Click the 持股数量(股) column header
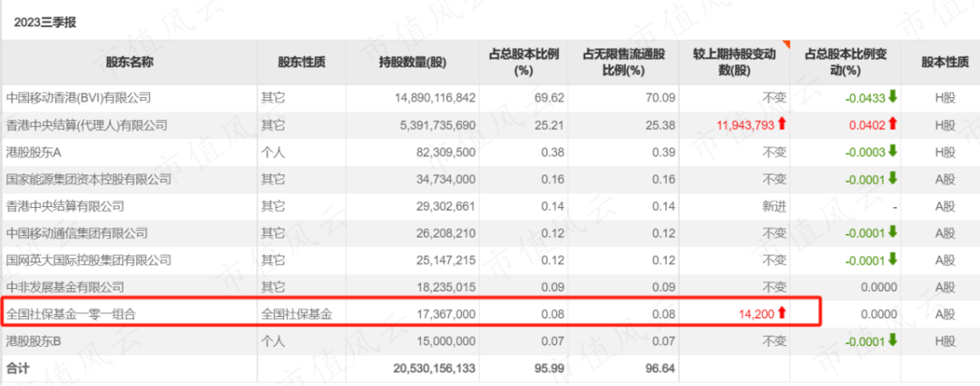The width and height of the screenshot is (980, 386). click(413, 62)
